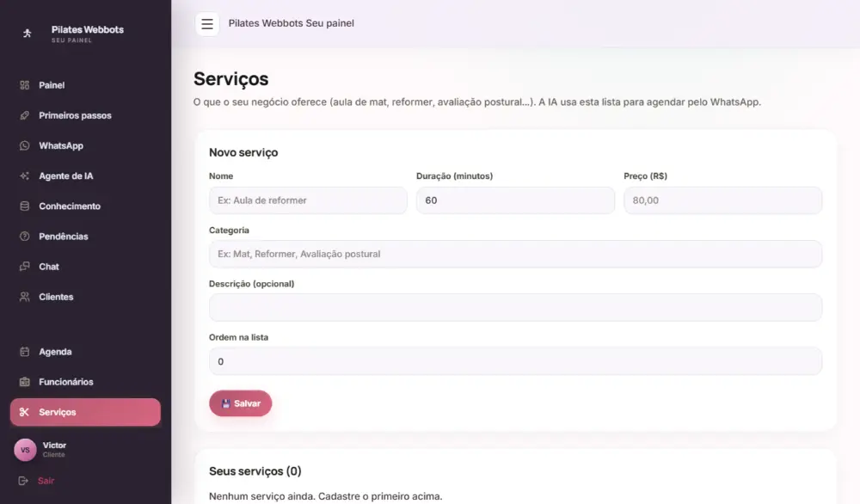Click the Conhecimento database icon

pos(25,206)
